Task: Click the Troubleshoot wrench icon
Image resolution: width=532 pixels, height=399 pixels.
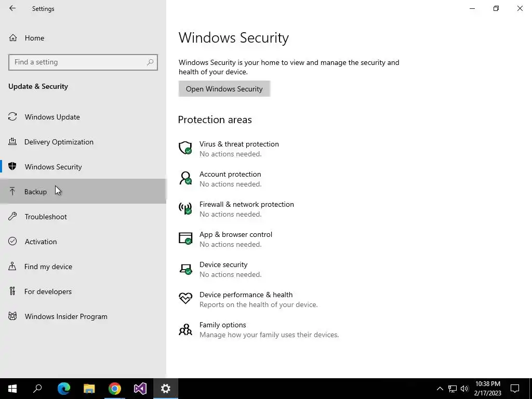Action: [12, 216]
